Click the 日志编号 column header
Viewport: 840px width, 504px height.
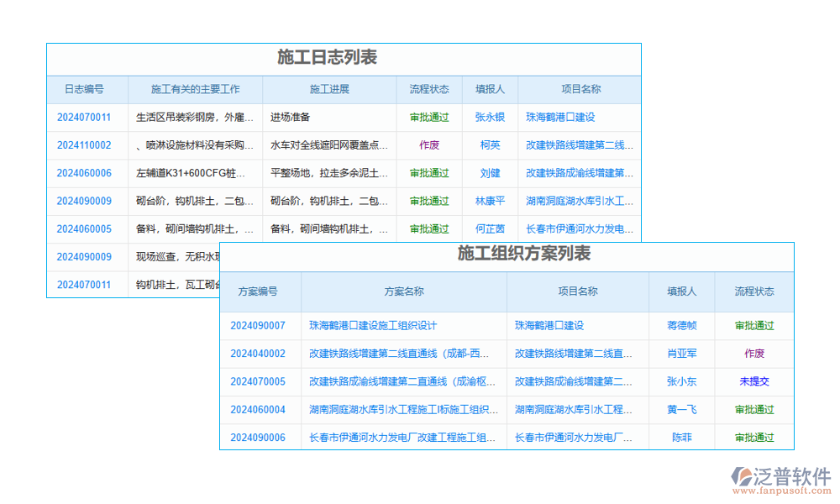(x=84, y=89)
